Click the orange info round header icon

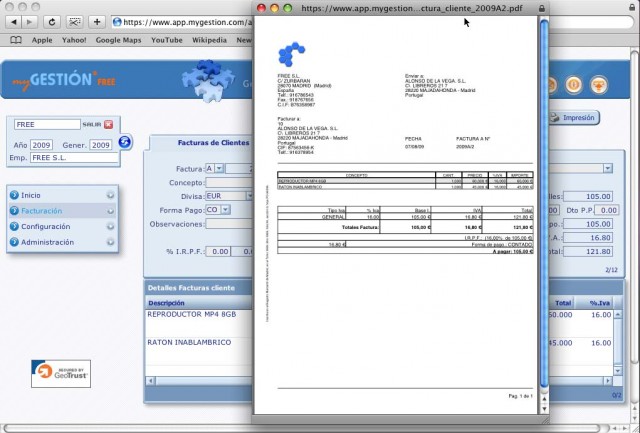tap(573, 85)
